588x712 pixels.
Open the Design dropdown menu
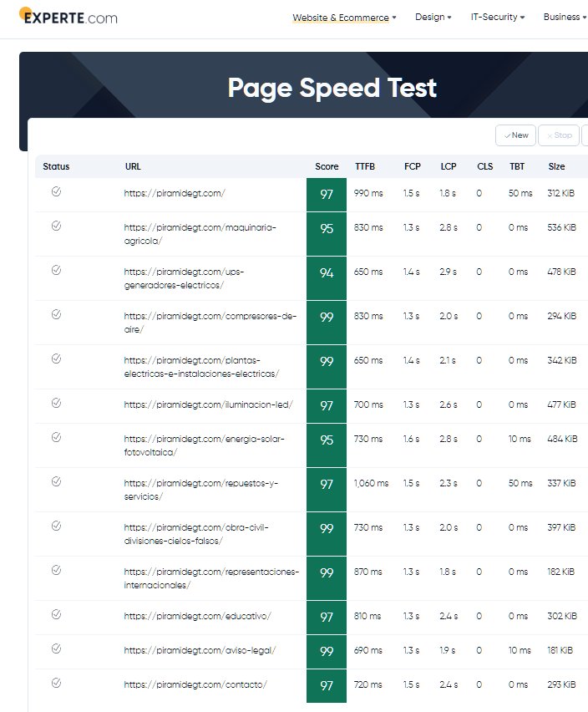click(433, 18)
